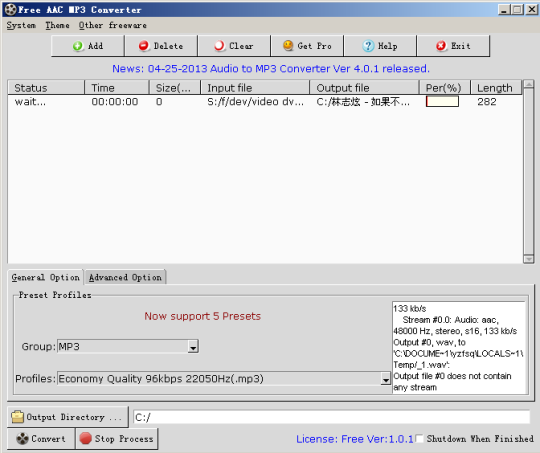Click the Convert button label
This screenshot has width=540, height=453.
(48, 439)
